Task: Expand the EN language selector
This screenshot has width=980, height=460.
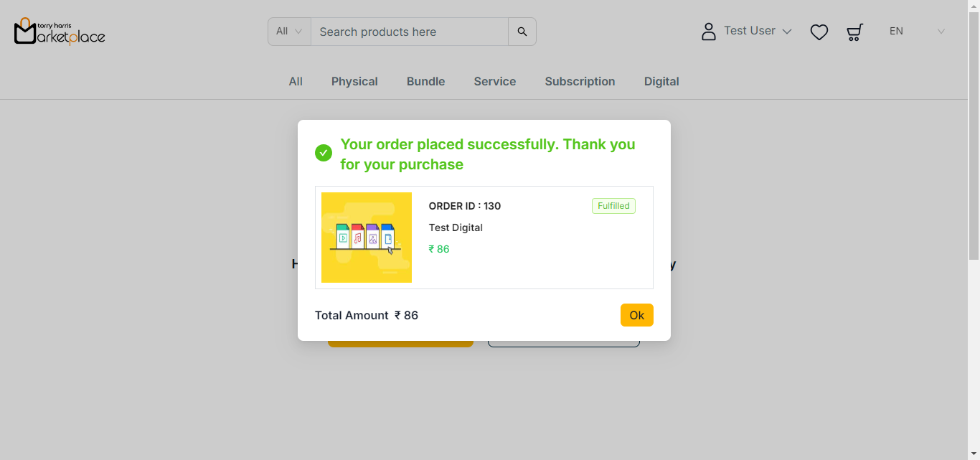Action: [917, 32]
